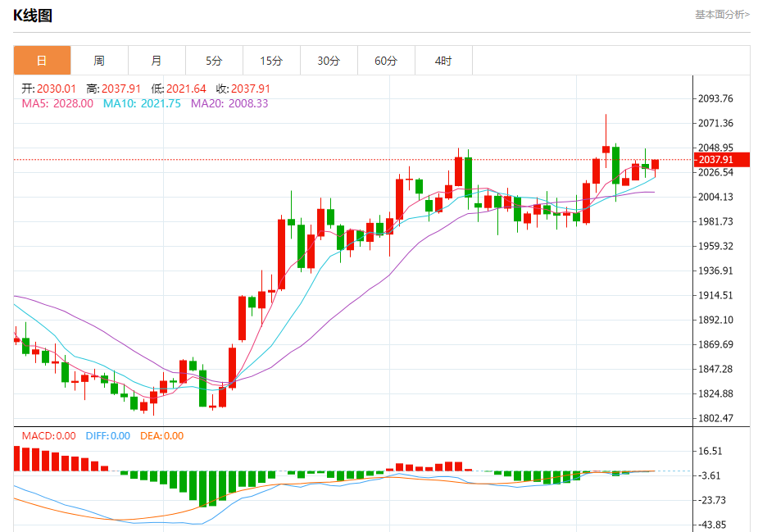Click the 1847.28 price axis label
The width and height of the screenshot is (758, 532).
pyautogui.click(x=716, y=369)
